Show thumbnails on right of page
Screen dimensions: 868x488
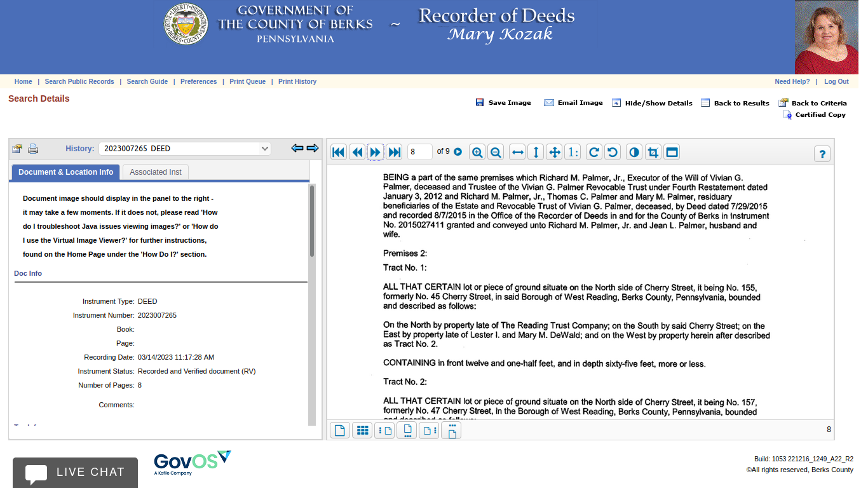(x=429, y=430)
